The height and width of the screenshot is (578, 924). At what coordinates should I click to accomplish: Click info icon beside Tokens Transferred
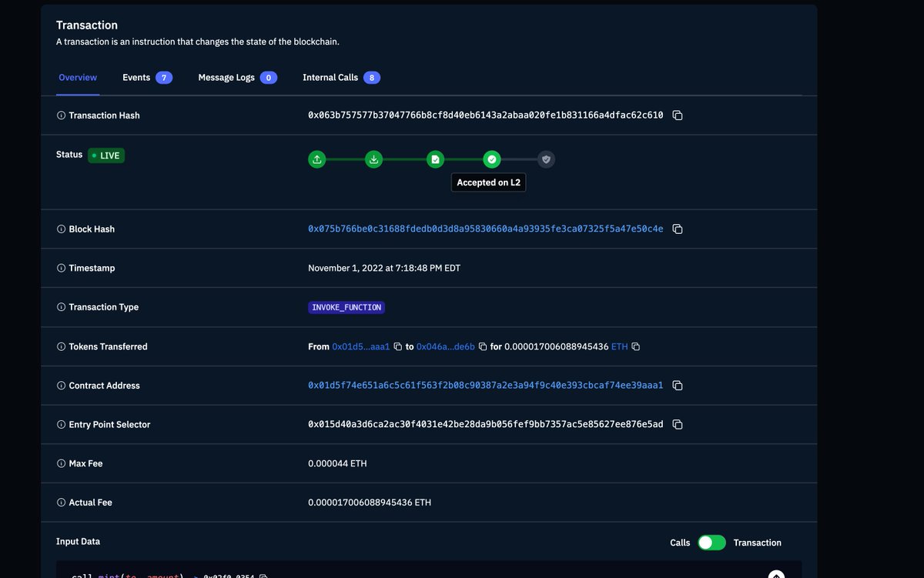(x=61, y=347)
